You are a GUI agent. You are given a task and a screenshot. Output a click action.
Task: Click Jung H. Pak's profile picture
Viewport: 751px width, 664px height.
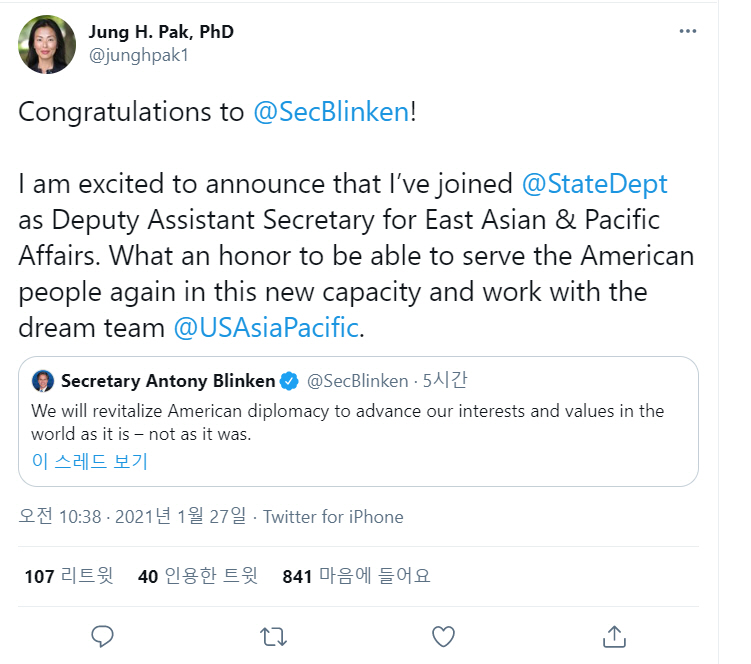[x=47, y=45]
